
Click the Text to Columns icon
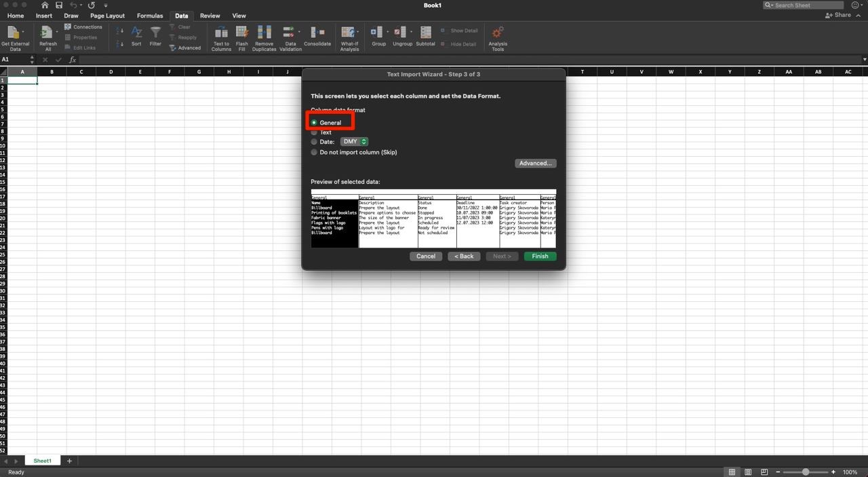pos(221,33)
